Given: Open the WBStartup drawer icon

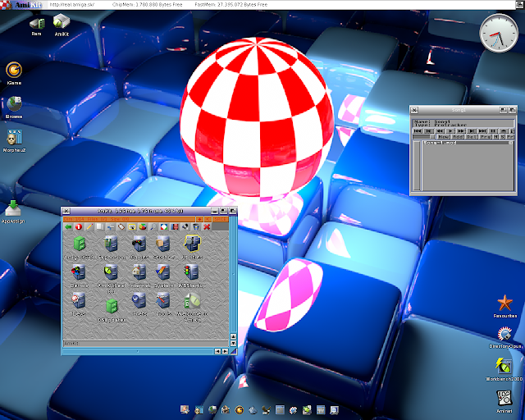Looking at the screenshot, I should coord(192,276).
